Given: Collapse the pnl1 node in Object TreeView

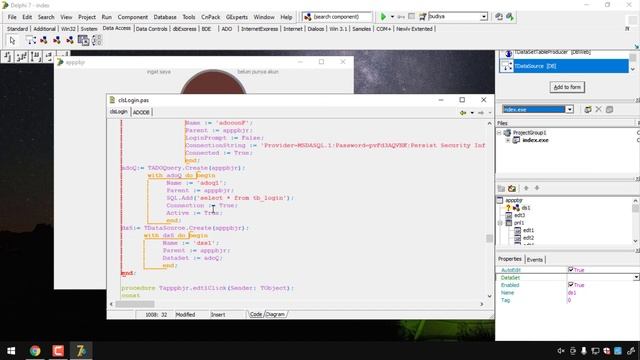Looking at the screenshot, I should click(x=500, y=223).
